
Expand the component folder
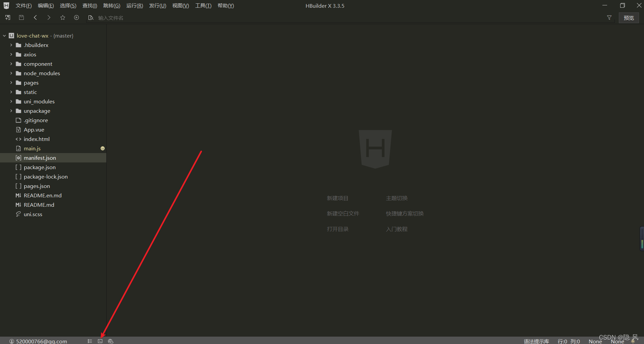pos(11,64)
